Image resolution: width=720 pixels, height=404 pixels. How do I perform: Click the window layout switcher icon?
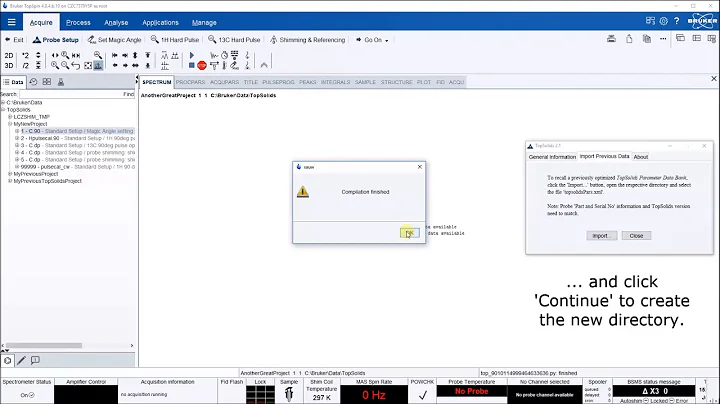[x=650, y=21]
